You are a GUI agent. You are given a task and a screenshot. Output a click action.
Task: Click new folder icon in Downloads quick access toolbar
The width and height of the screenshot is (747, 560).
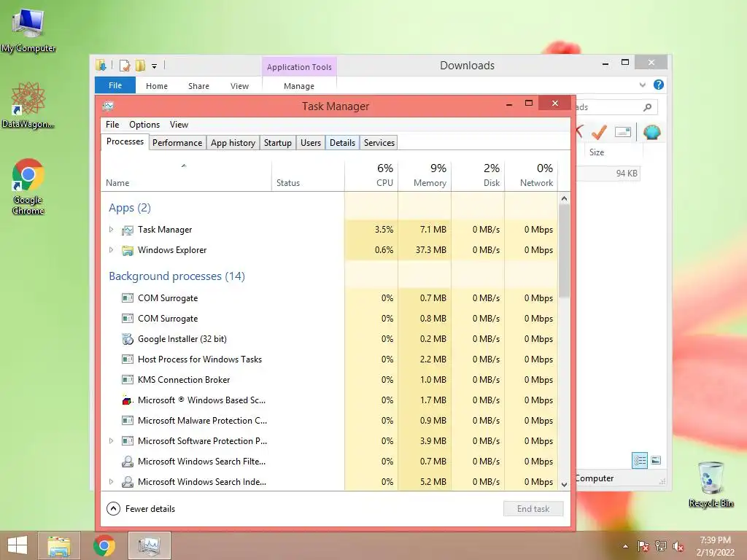(140, 65)
